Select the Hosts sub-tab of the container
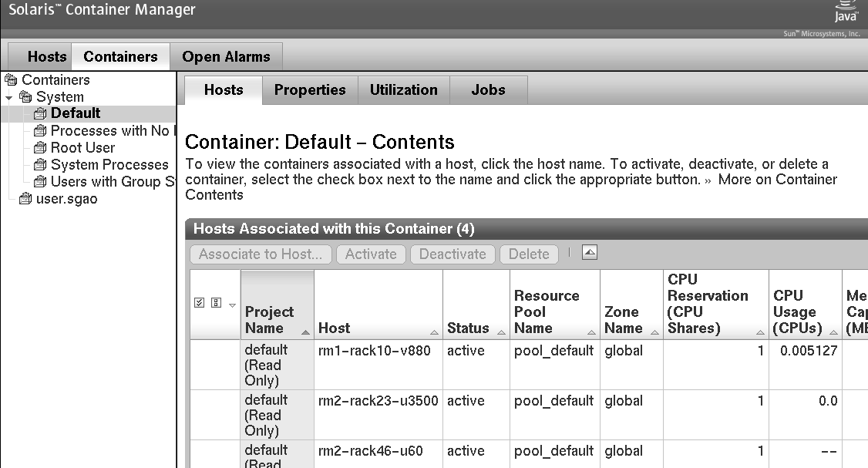This screenshot has height=468, width=868. 224,90
